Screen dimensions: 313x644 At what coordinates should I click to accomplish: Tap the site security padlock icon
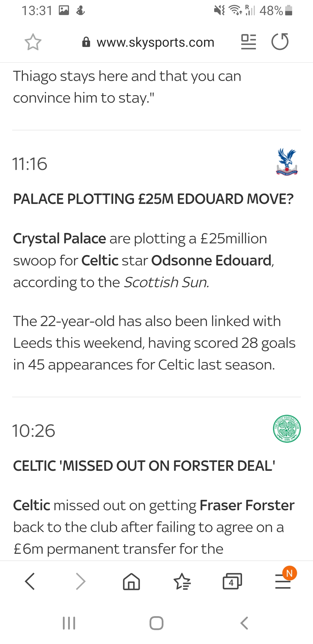click(x=86, y=42)
